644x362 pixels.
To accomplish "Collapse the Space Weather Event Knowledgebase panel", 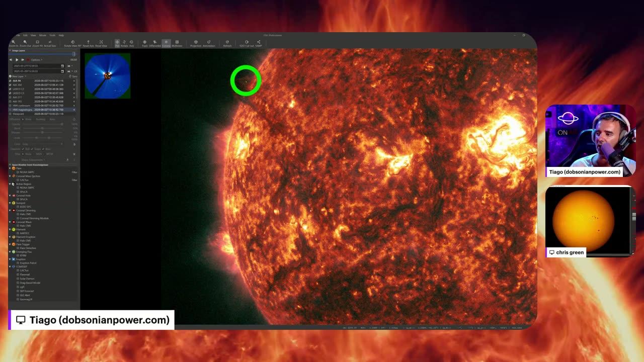I will pos(10,164).
